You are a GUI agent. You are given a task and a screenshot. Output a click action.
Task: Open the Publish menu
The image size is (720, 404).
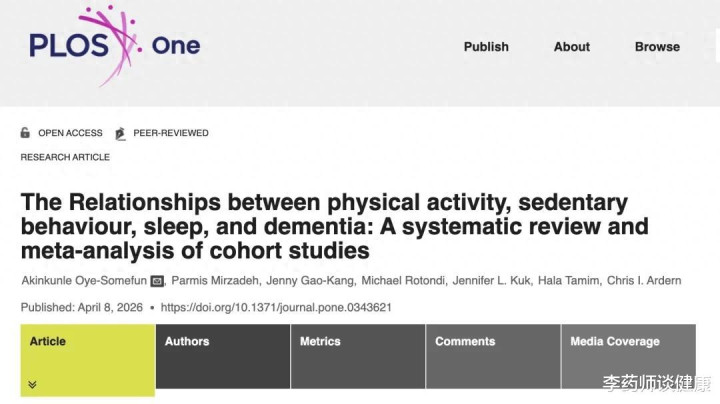coord(486,47)
